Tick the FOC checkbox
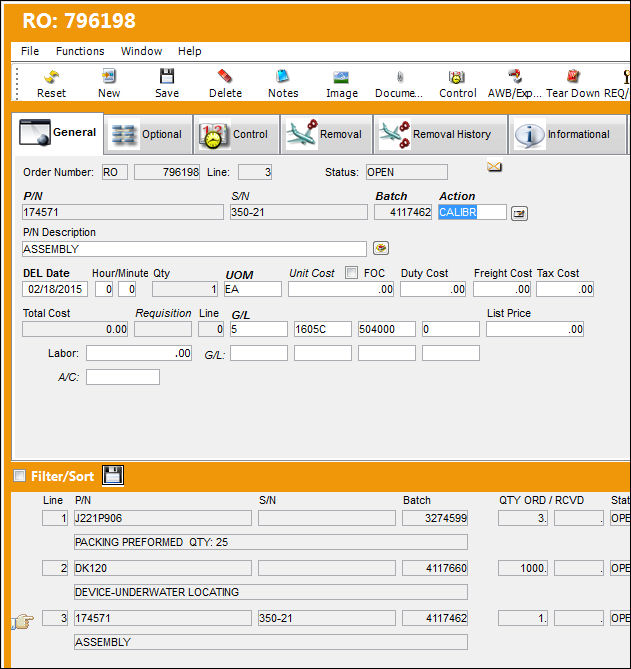The image size is (631, 669). click(x=352, y=273)
